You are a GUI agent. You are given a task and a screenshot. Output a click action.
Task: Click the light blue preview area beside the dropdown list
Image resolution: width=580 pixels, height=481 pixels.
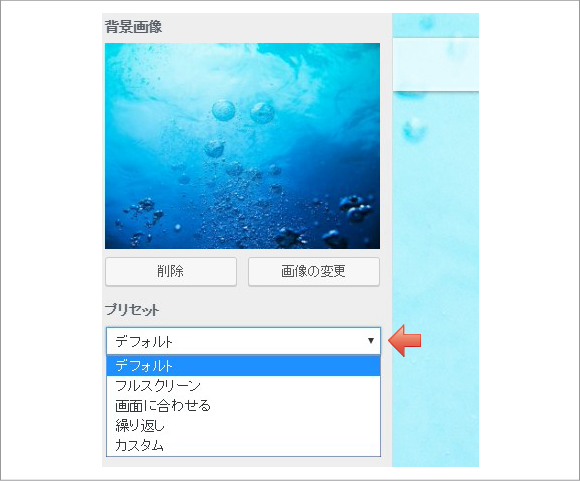pos(436,407)
